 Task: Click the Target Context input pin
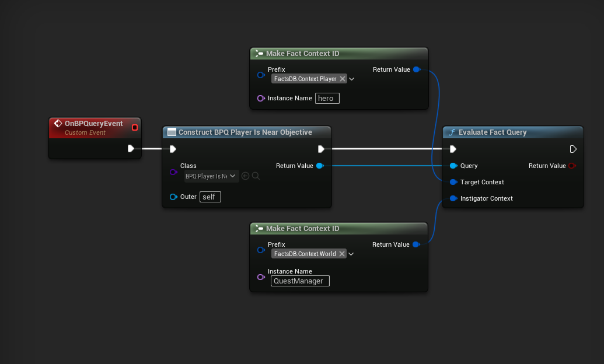pos(453,182)
